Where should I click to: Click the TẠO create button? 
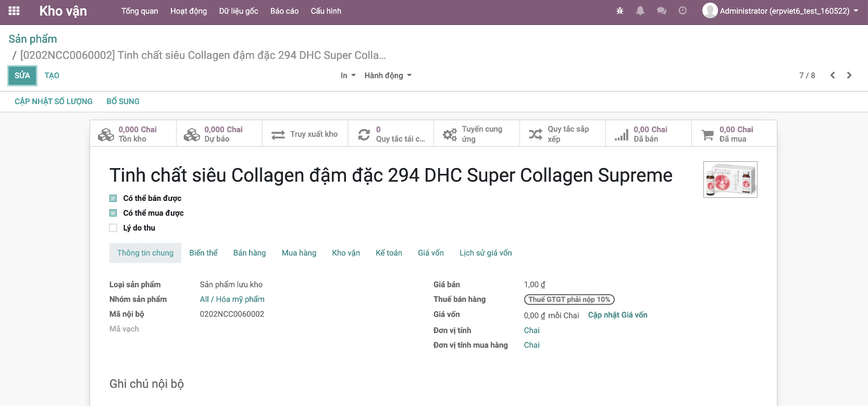pyautogui.click(x=52, y=75)
